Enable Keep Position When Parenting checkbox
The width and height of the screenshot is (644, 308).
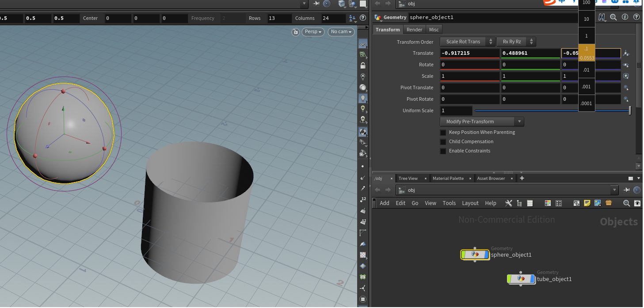pyautogui.click(x=443, y=132)
